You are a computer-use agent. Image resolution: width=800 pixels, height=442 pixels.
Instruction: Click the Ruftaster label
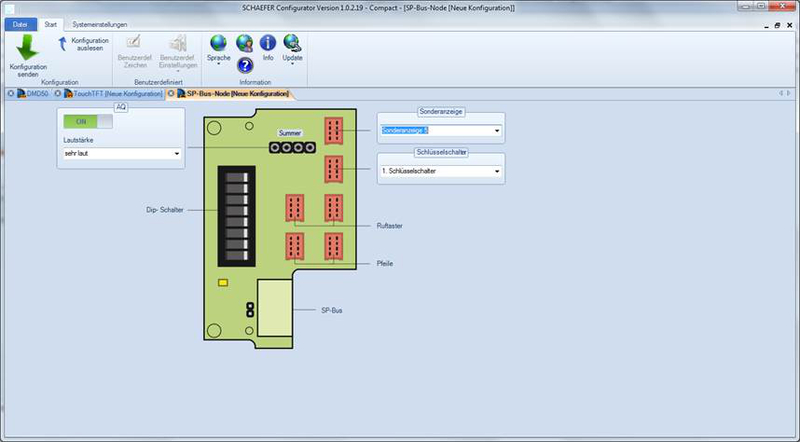[390, 226]
